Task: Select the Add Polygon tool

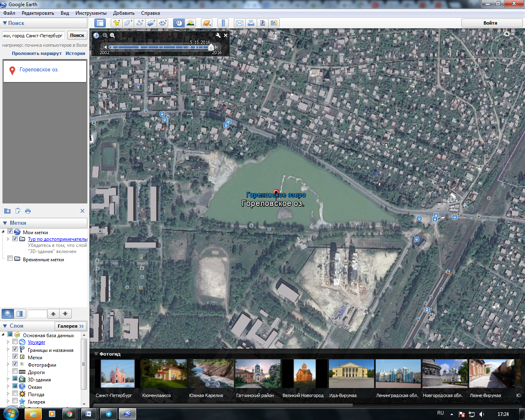Action: coord(128,23)
